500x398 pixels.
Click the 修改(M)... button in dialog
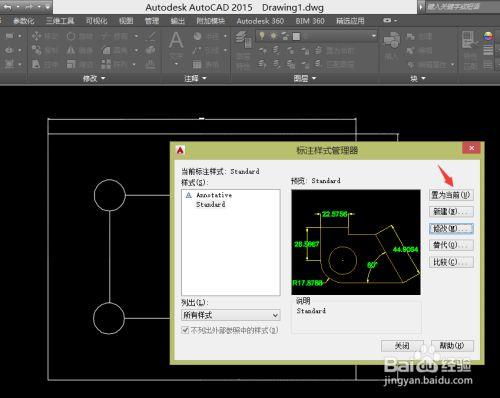(451, 228)
